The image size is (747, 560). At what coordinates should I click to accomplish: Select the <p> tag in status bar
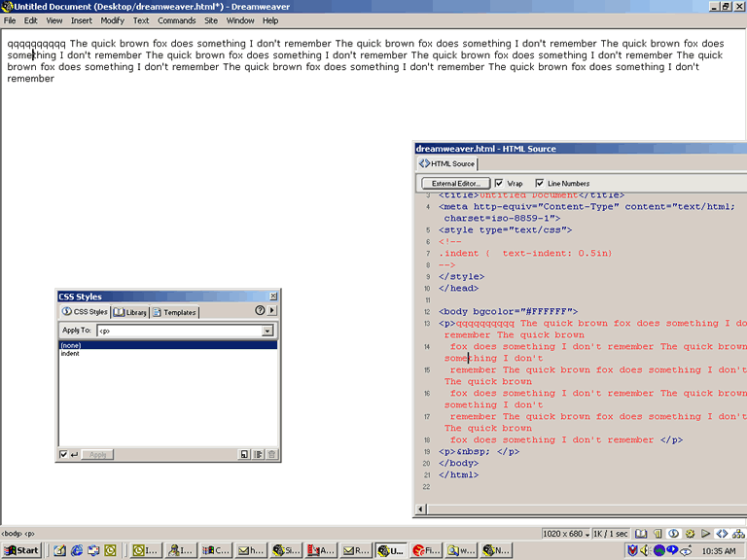click(x=29, y=534)
